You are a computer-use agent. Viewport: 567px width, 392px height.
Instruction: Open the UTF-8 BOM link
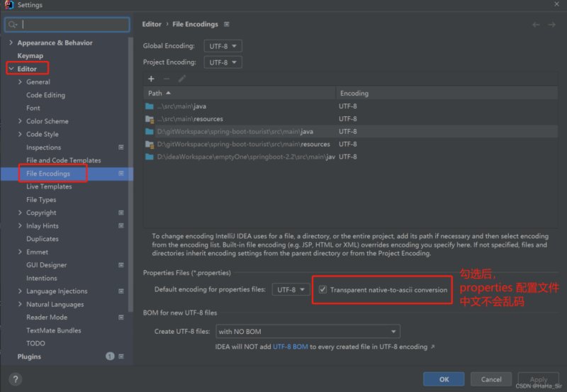tap(291, 347)
